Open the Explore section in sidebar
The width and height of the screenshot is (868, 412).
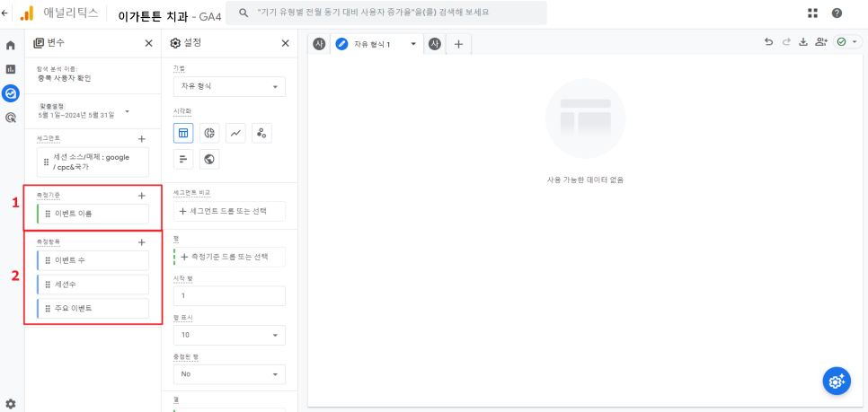click(x=11, y=93)
